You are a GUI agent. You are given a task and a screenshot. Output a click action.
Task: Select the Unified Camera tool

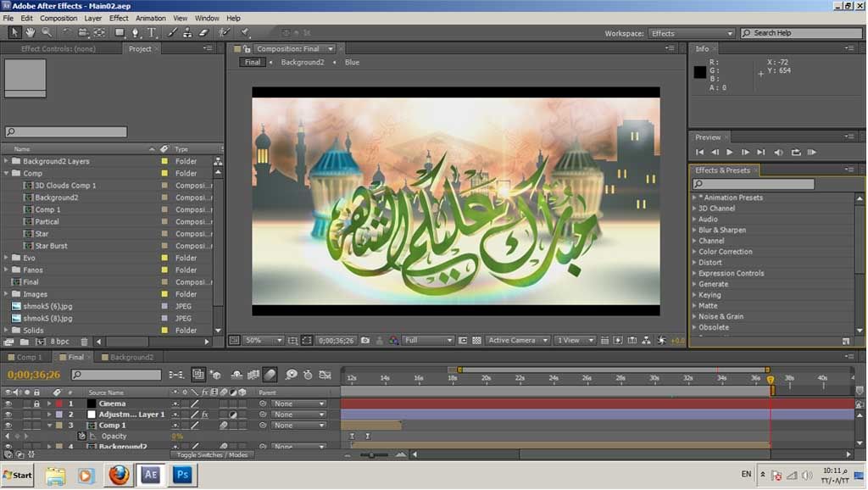coord(83,33)
